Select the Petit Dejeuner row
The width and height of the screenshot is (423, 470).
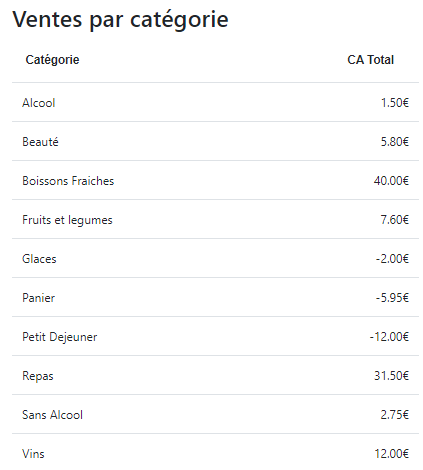(x=215, y=336)
